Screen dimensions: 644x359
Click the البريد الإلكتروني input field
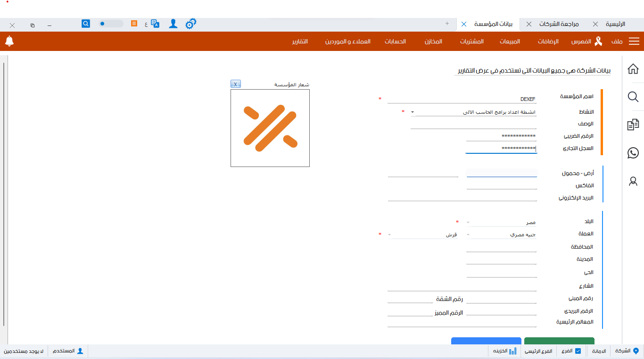click(x=462, y=197)
